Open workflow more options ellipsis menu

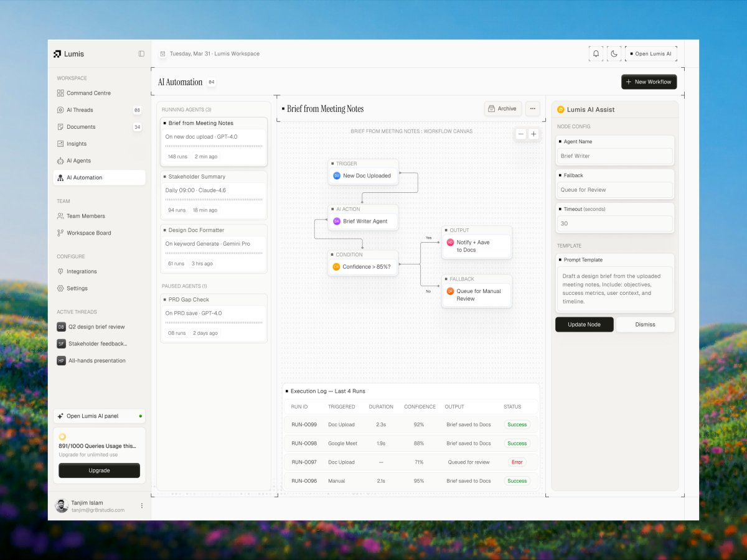533,109
